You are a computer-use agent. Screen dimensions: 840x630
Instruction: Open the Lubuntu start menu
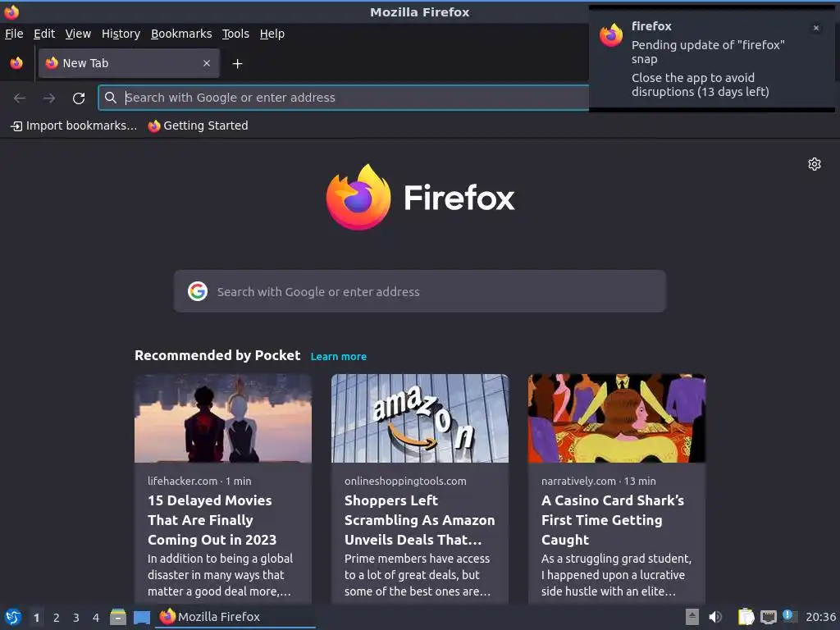pyautogui.click(x=12, y=617)
